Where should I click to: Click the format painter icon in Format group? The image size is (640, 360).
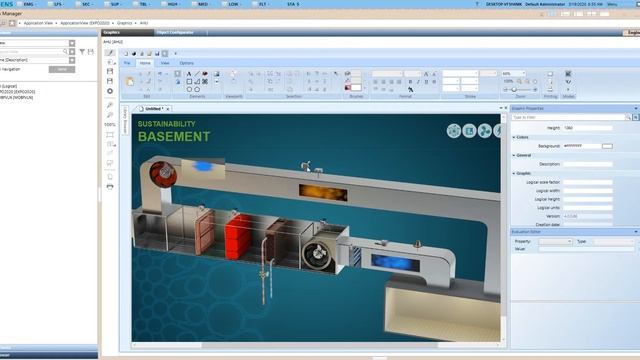pos(410,89)
